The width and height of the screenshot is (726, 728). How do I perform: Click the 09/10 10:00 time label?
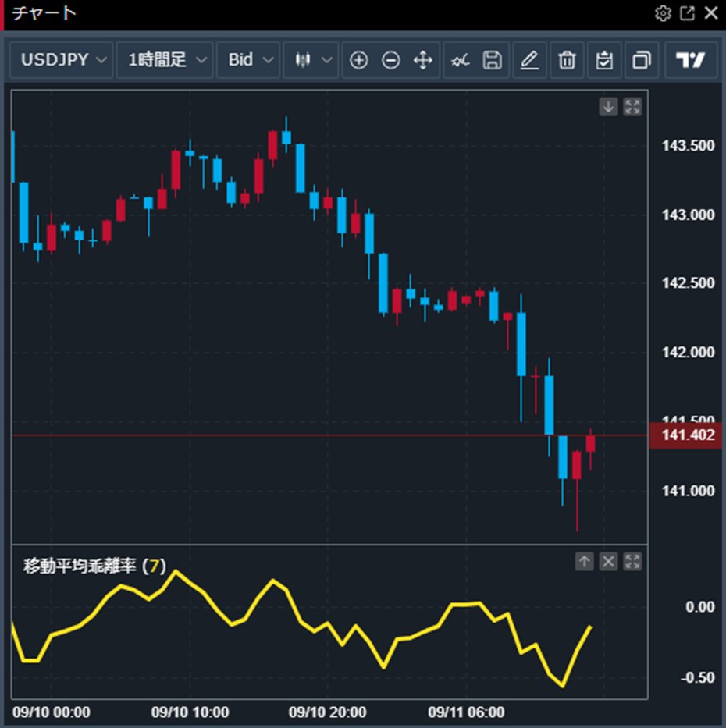pos(190,712)
